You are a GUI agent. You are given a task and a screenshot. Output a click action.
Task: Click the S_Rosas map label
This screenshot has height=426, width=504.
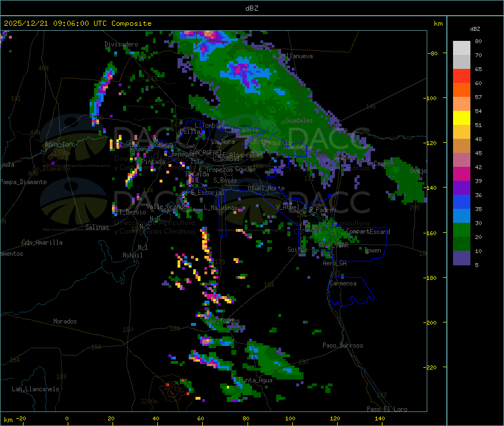(225, 180)
